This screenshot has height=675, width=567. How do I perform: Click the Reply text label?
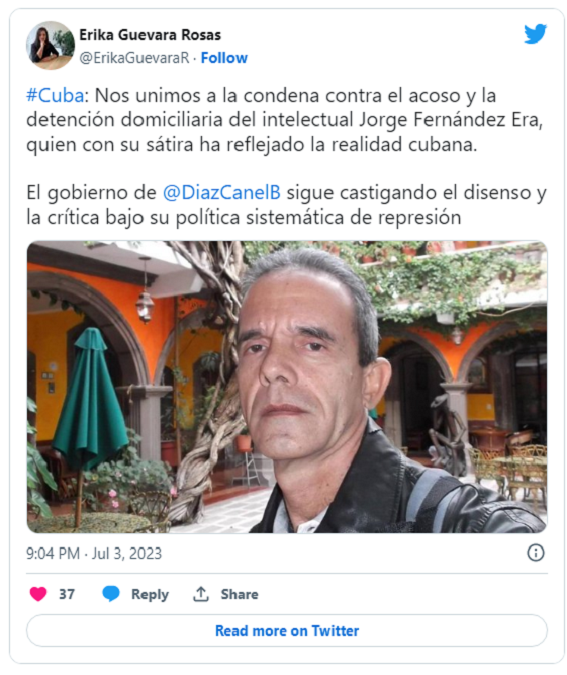coord(150,594)
